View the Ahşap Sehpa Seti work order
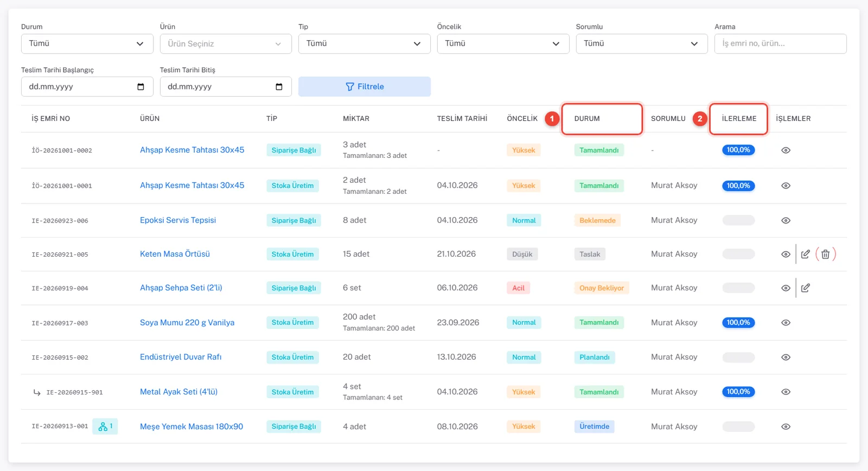This screenshot has height=471, width=868. pyautogui.click(x=786, y=288)
